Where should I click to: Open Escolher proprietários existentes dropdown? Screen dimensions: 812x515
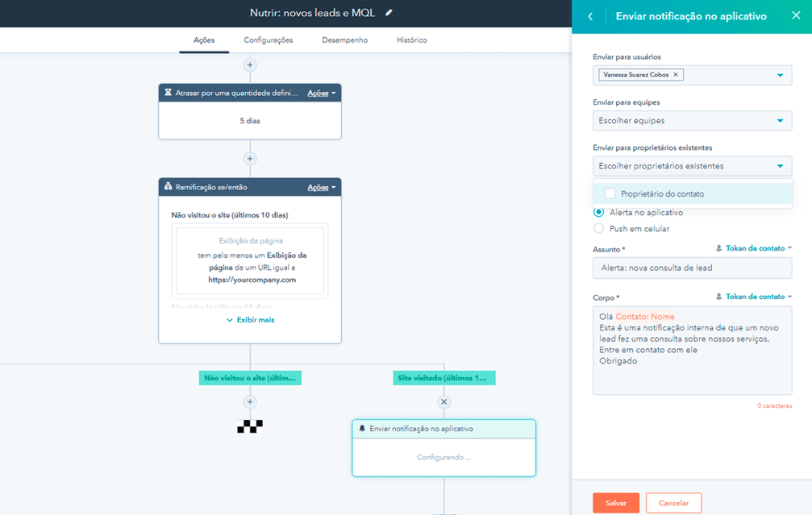click(x=692, y=166)
